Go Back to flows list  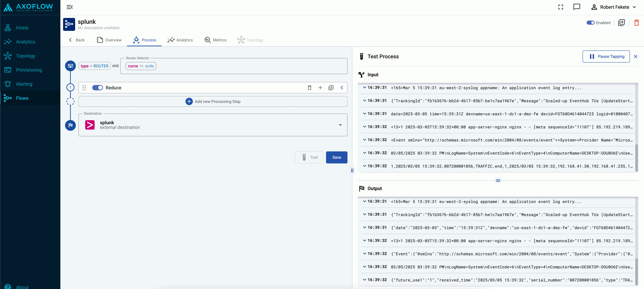(x=77, y=40)
